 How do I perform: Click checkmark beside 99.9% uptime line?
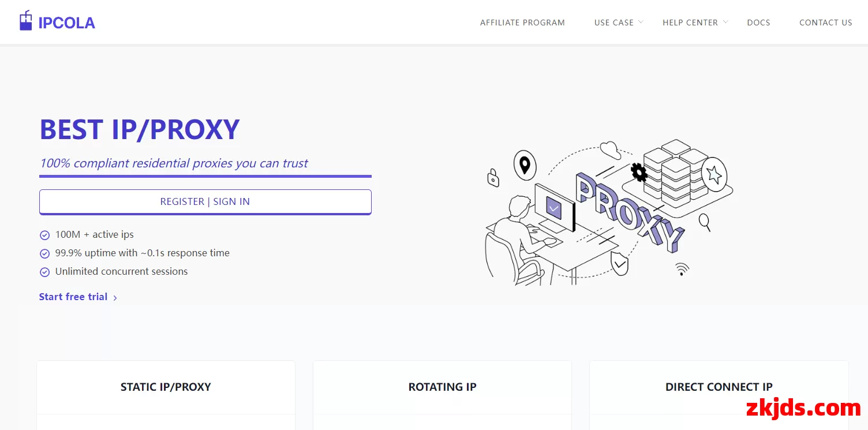coord(44,253)
